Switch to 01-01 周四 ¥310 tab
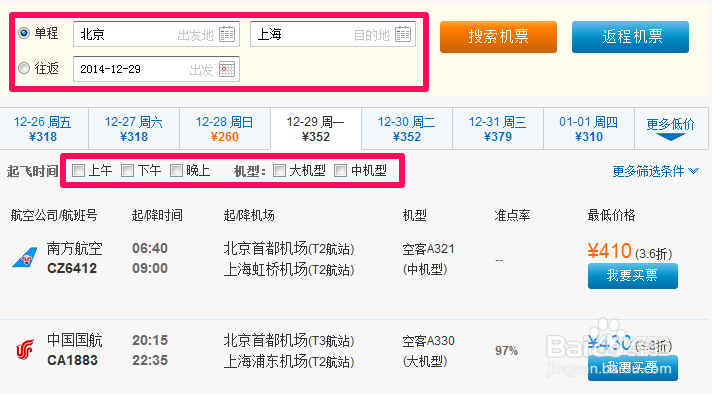The image size is (712, 394). click(x=588, y=129)
